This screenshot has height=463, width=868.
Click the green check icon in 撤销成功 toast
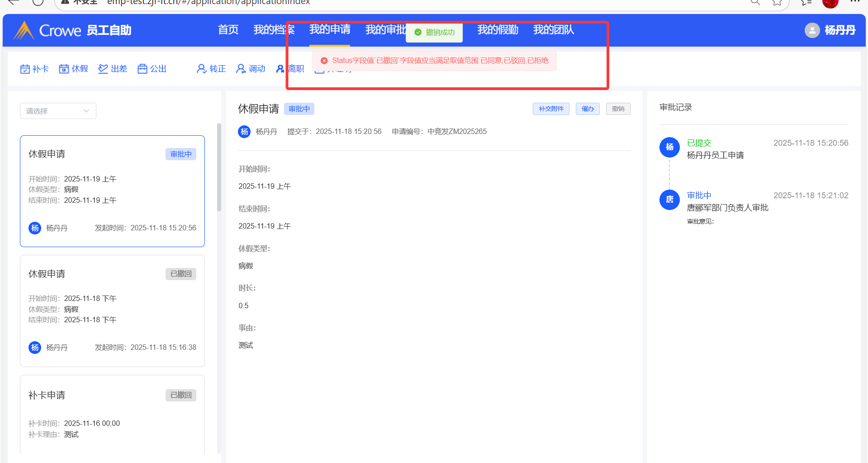tap(418, 33)
